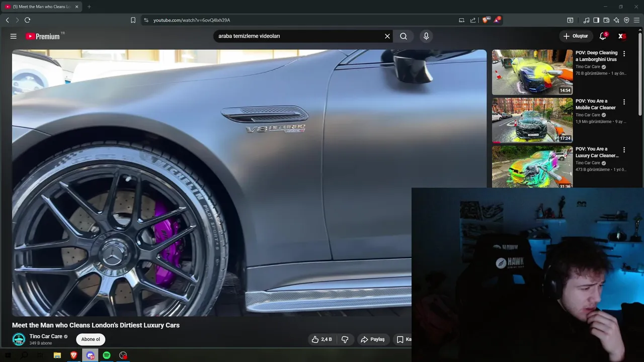Open title 'POV: Deep Cleaning a Lamborghini Urus'
644x362 pixels.
point(597,56)
